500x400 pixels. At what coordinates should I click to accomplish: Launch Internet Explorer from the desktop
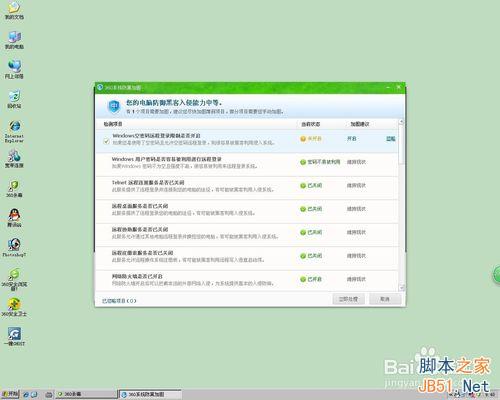pyautogui.click(x=14, y=131)
